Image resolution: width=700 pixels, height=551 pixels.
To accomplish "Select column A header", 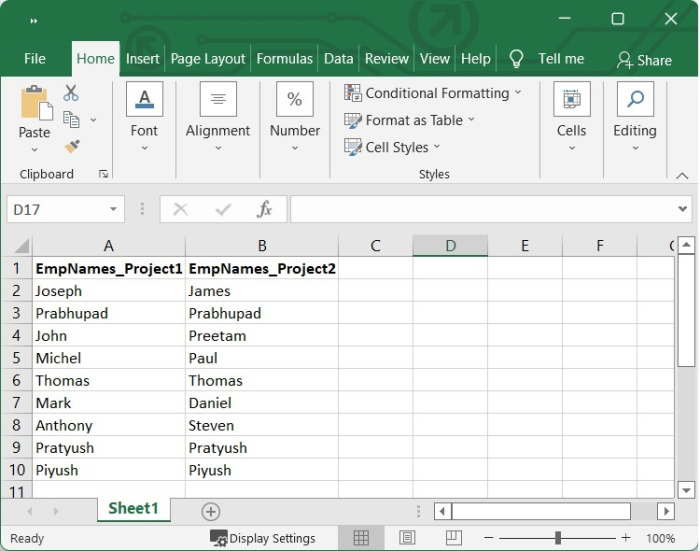I will [x=108, y=246].
